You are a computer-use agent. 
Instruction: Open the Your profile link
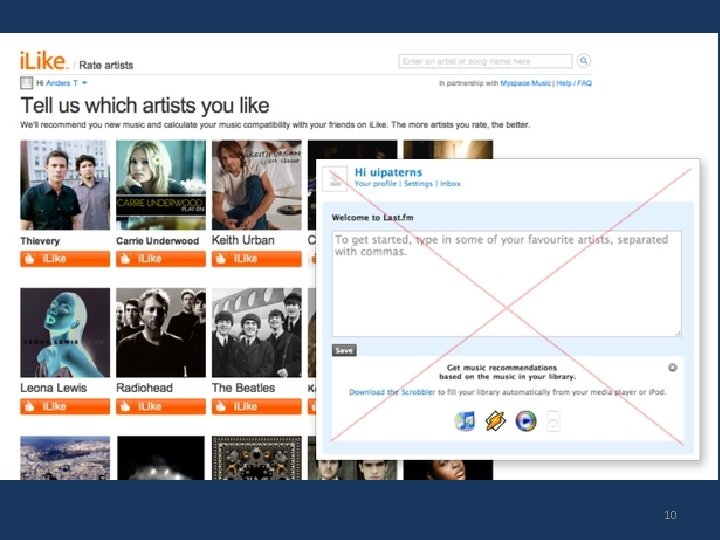(x=376, y=184)
